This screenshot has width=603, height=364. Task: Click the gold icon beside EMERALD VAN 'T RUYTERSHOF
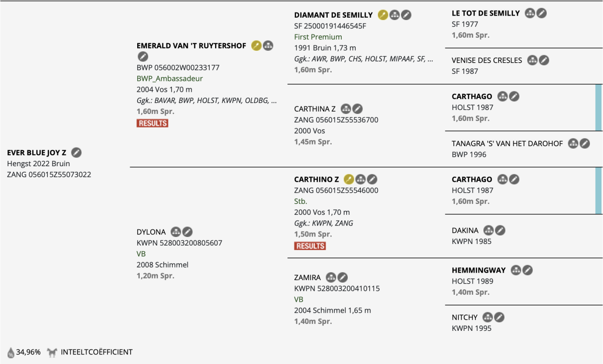click(256, 46)
